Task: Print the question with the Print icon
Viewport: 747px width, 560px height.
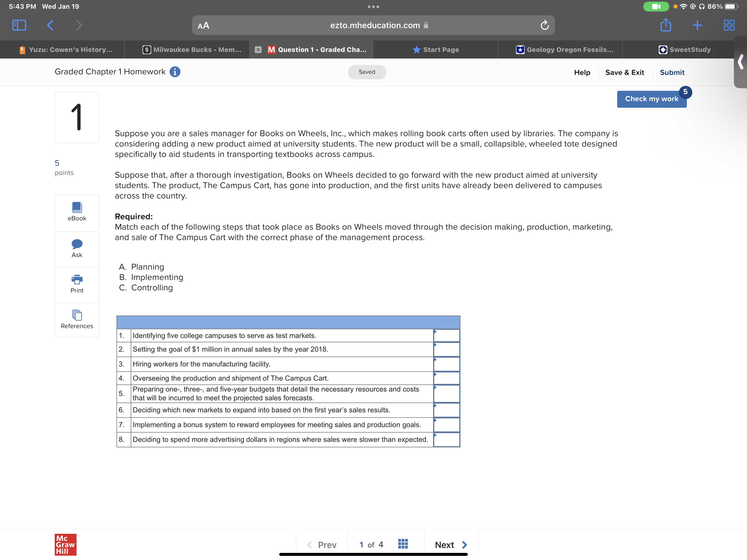Action: coord(77,284)
